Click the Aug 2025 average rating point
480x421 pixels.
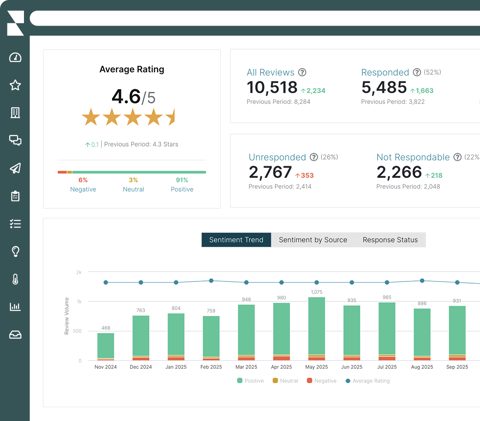(x=422, y=281)
